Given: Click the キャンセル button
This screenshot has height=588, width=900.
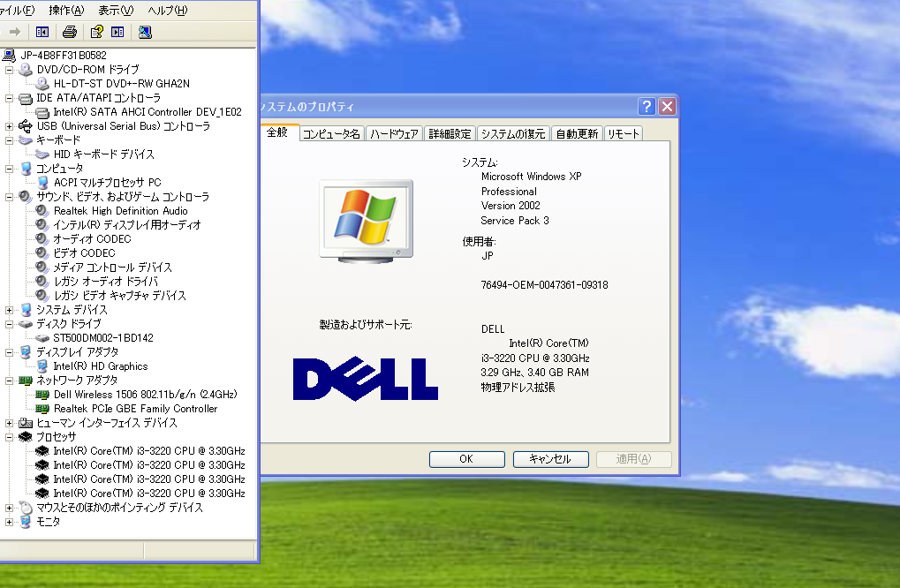Looking at the screenshot, I should tap(550, 459).
